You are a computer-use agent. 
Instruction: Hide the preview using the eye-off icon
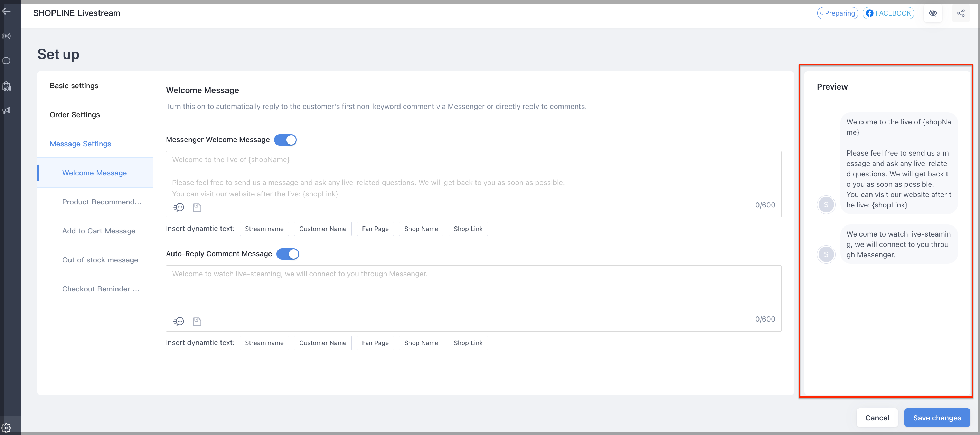(933, 13)
